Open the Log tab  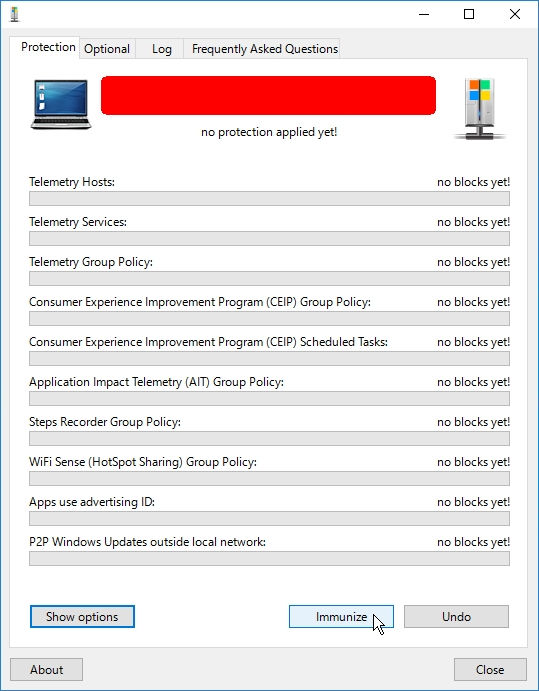(x=162, y=49)
